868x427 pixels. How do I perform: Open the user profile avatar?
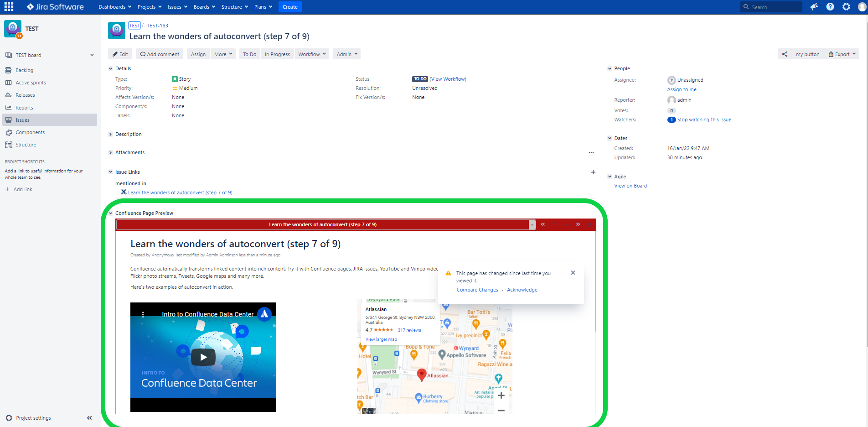coord(862,7)
